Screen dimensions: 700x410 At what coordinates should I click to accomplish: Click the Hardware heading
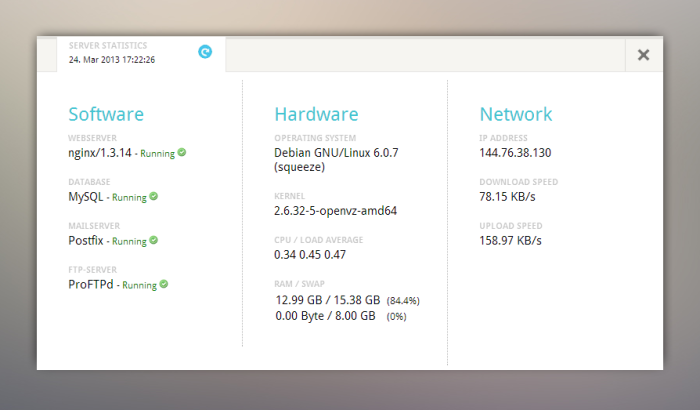[316, 114]
